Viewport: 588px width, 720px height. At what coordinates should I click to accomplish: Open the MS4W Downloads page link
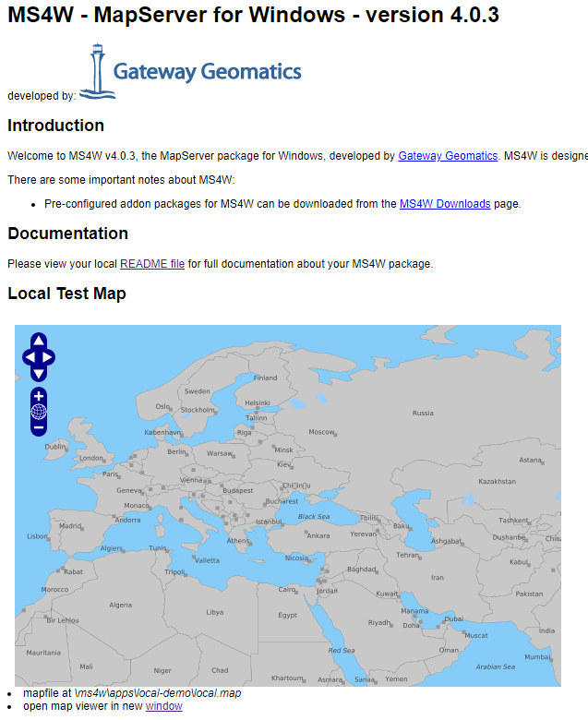(445, 203)
